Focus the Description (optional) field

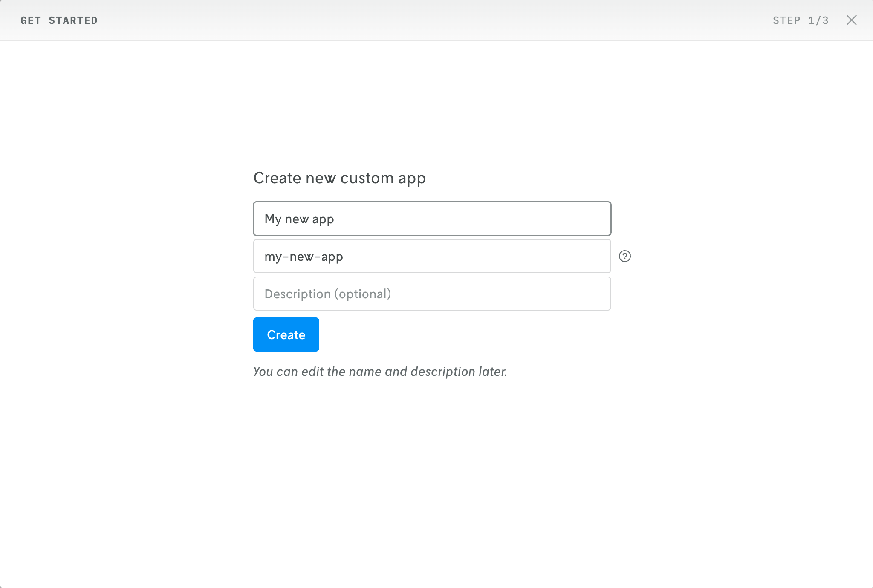(x=432, y=293)
